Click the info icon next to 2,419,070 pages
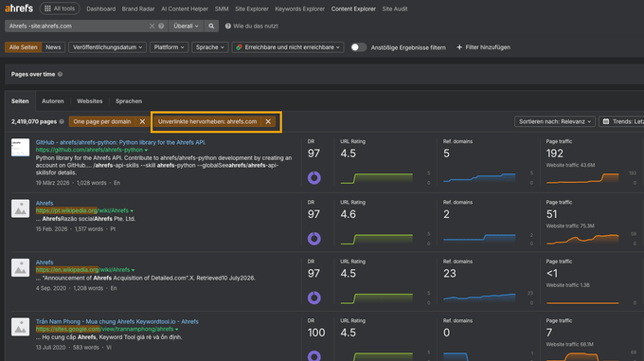The height and width of the screenshot is (361, 644). (62, 121)
